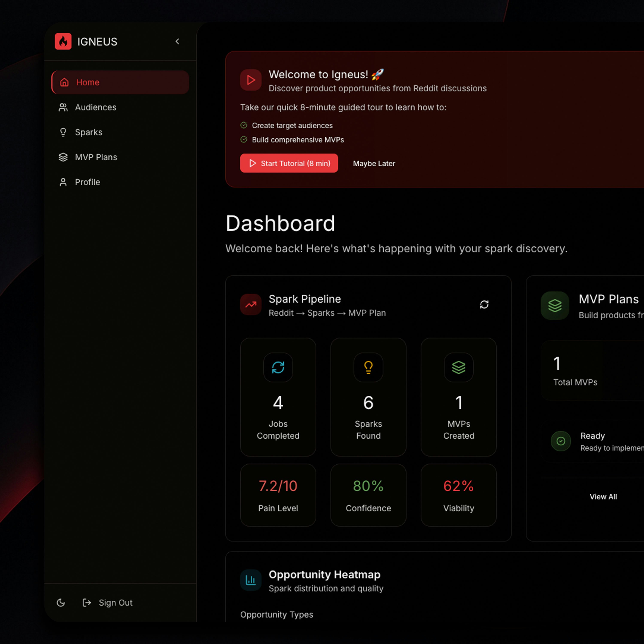Click the Opportunity Heatmap chart icon
644x644 pixels.
coord(251,580)
